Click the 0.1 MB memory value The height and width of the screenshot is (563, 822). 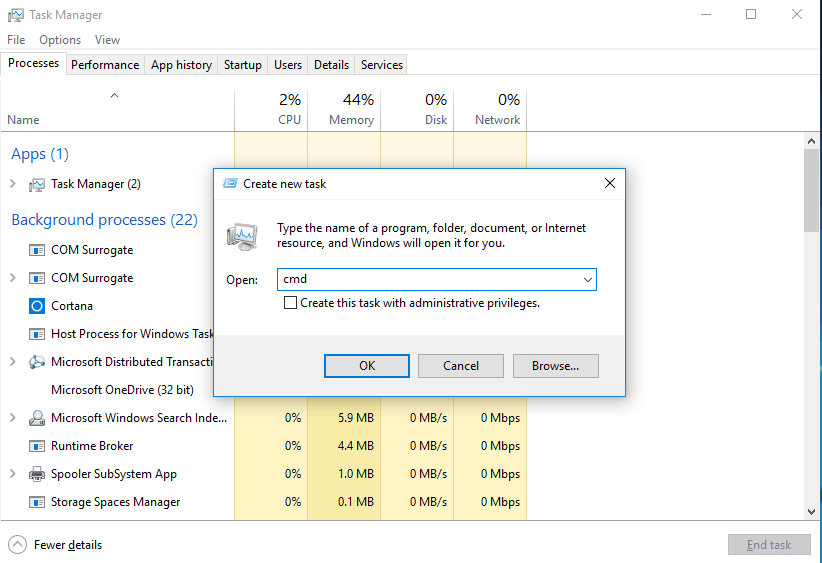click(x=356, y=502)
